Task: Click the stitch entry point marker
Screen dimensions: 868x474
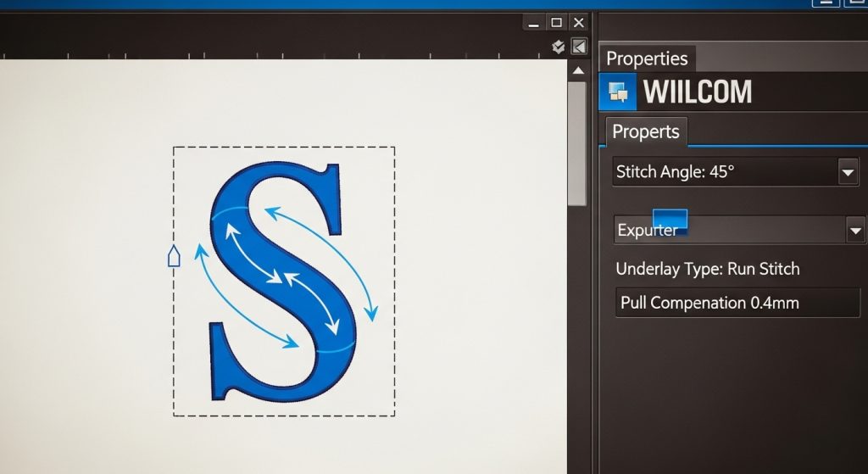Action: [174, 256]
